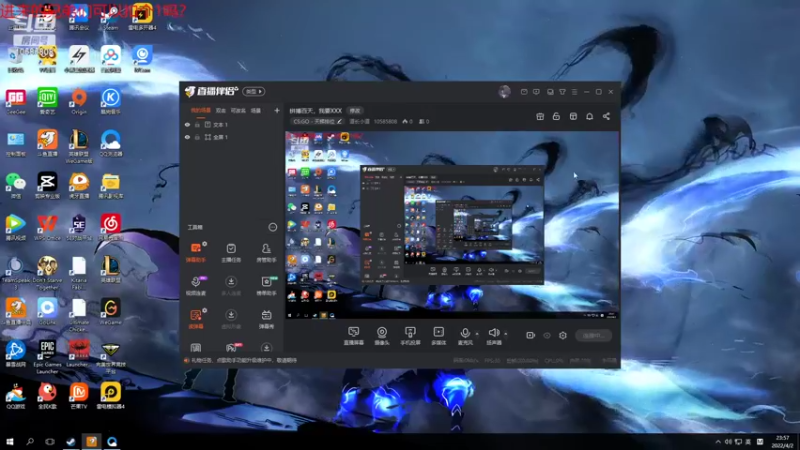This screenshot has width=800, height=450.
Task: Open the share icon at top right
Action: [x=606, y=116]
